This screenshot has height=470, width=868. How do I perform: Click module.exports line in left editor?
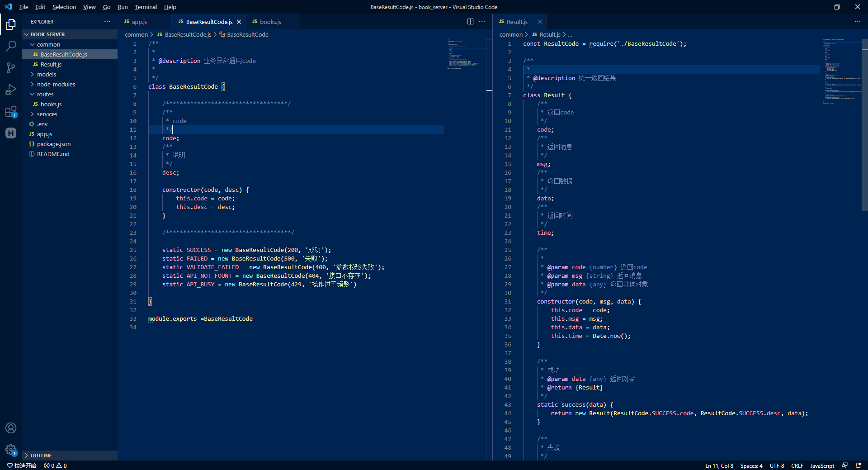[200, 318]
